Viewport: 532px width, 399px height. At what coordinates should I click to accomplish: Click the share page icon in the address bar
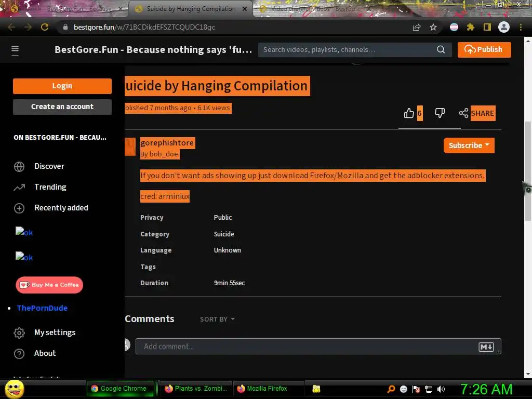pyautogui.click(x=417, y=27)
